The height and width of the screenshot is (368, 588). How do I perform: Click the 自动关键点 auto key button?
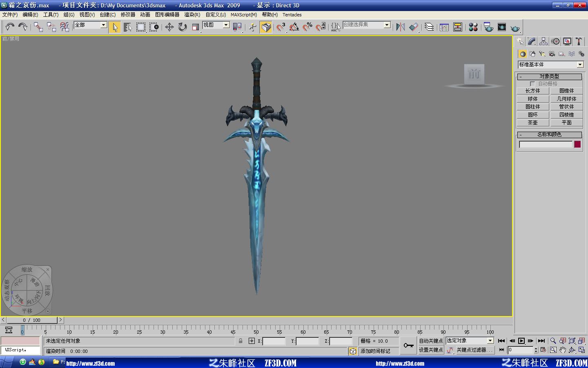tap(431, 341)
